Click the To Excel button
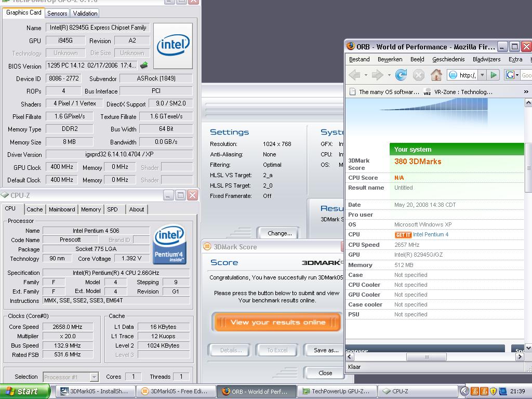Image resolution: width=532 pixels, height=399 pixels. point(277,350)
